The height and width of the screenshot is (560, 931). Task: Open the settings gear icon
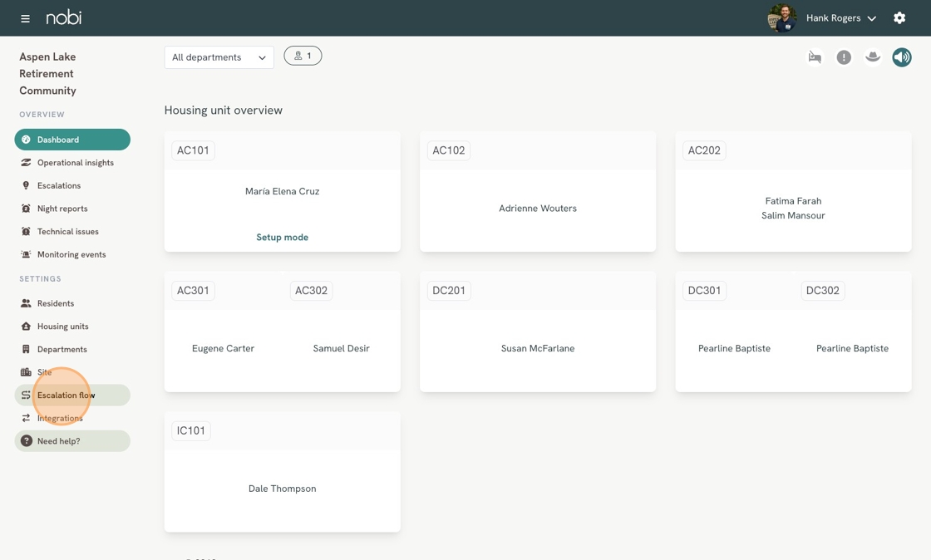click(899, 17)
